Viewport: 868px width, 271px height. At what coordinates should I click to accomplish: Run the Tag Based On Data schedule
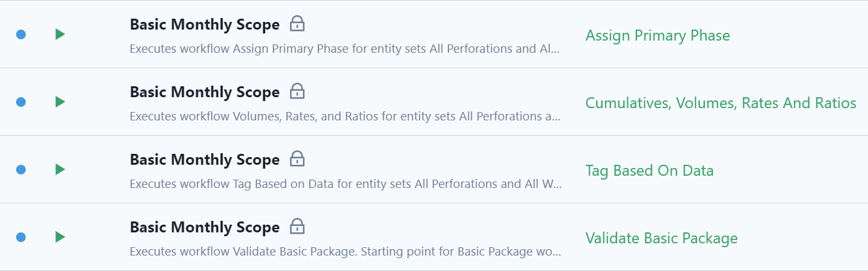click(60, 169)
